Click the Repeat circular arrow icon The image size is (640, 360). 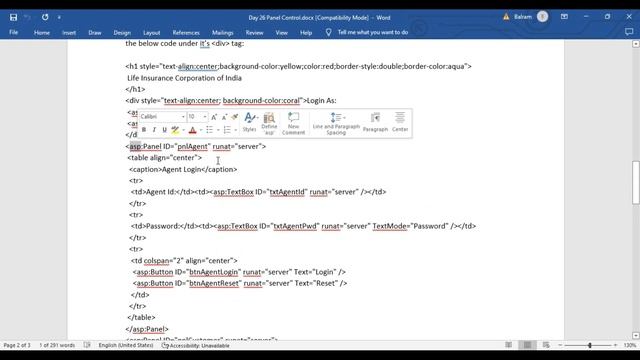click(45, 17)
